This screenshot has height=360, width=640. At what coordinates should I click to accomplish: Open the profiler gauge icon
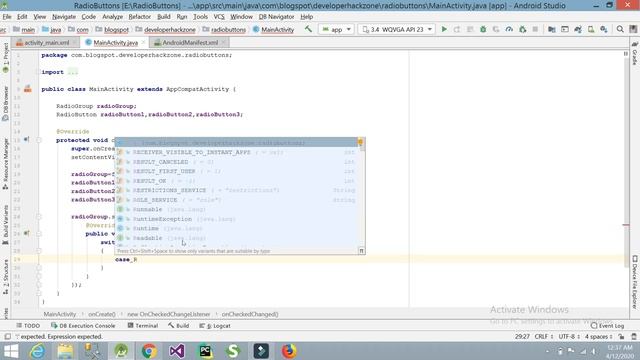509,29
